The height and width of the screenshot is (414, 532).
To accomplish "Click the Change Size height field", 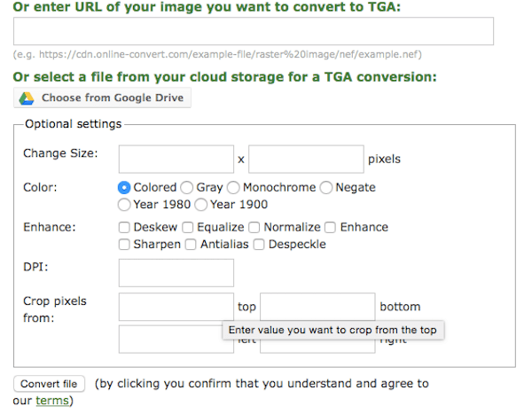I will (305, 159).
